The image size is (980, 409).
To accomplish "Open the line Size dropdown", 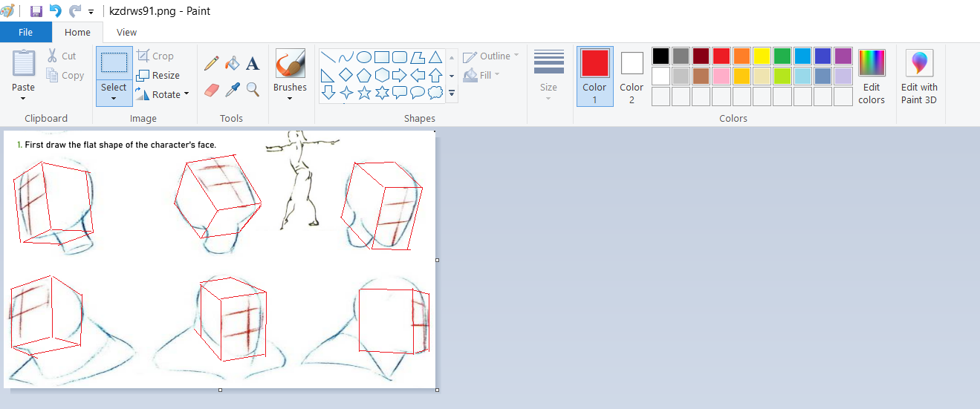I will [548, 77].
